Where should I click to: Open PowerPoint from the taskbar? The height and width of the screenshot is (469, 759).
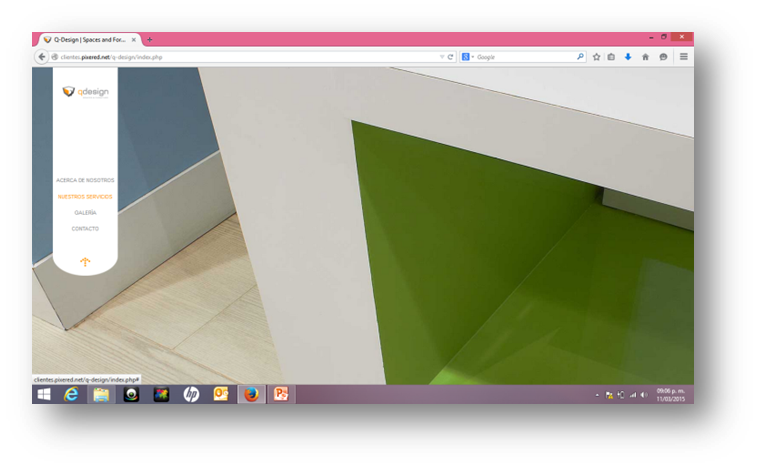click(281, 394)
